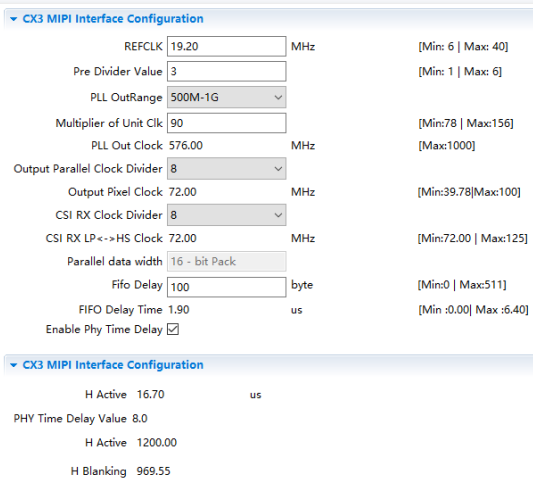
Task: Click the H Blanking label
Action: [99, 471]
